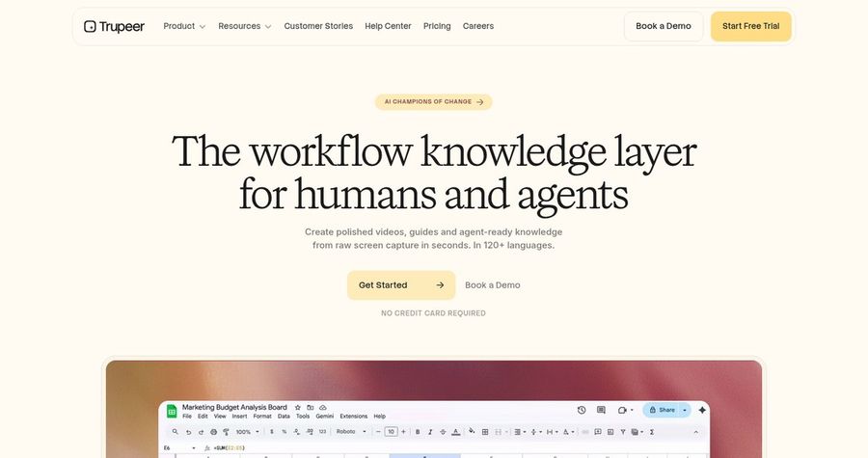Image resolution: width=868 pixels, height=458 pixels.
Task: Open the 123 number format menu
Action: [323, 431]
